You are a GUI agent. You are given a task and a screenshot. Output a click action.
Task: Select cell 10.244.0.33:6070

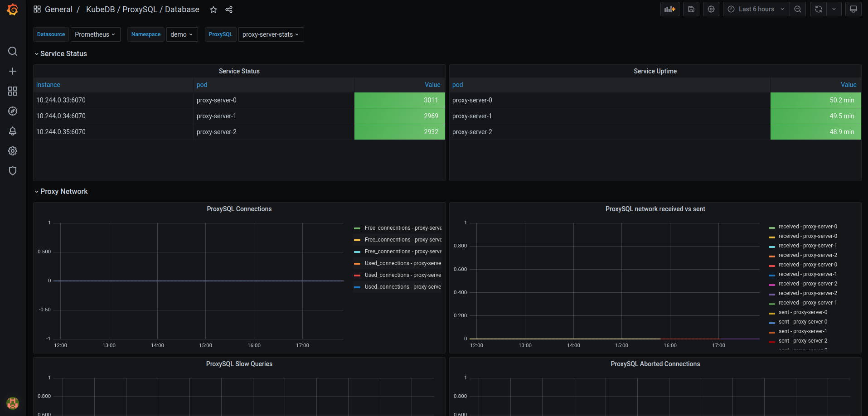(x=113, y=100)
